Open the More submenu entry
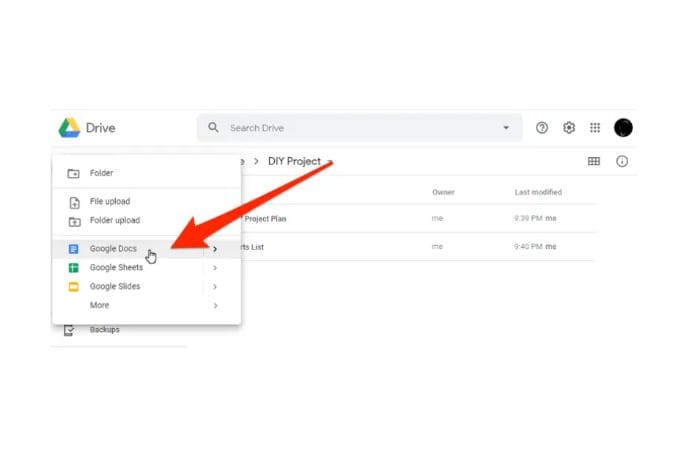This screenshot has width=700, height=450. point(146,305)
